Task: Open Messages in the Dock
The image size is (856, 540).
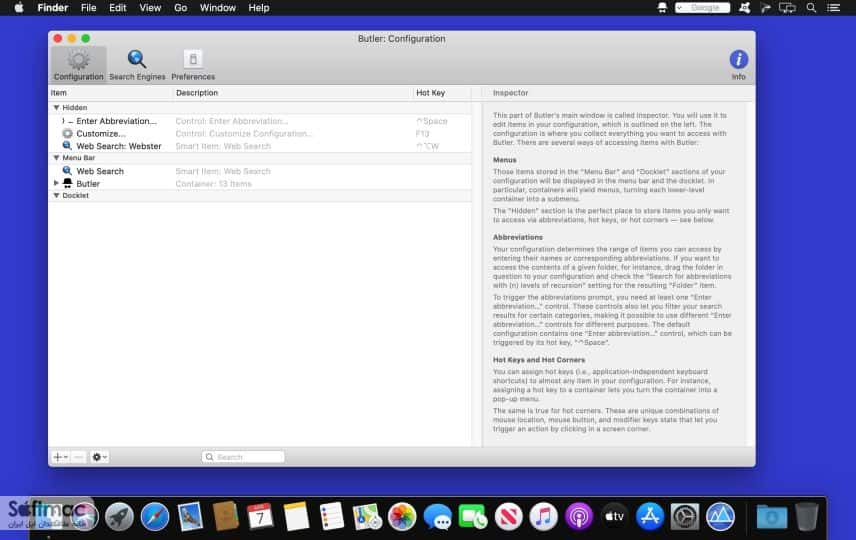Action: click(437, 516)
